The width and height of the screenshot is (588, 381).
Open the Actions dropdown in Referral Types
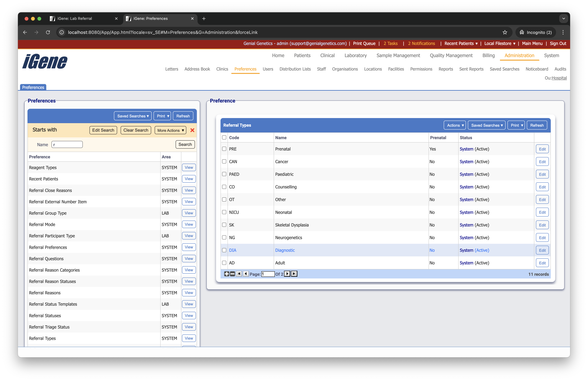[x=455, y=125]
